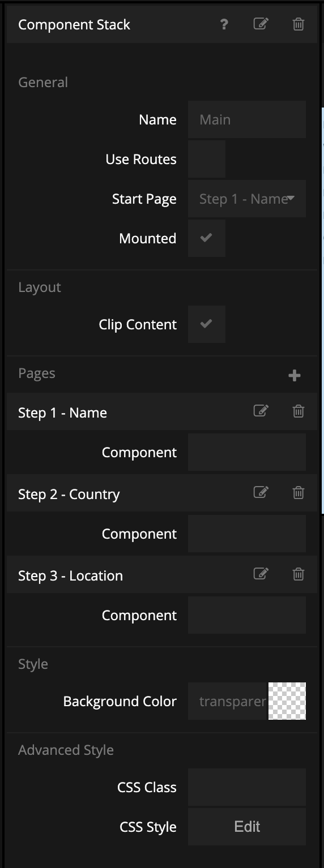This screenshot has height=868, width=324.
Task: Delete the Step 3 - Location page
Action: 299,574
